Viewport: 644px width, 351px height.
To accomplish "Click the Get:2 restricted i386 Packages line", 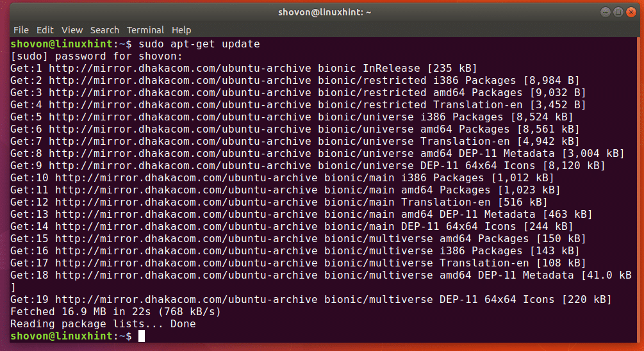I will click(x=295, y=81).
